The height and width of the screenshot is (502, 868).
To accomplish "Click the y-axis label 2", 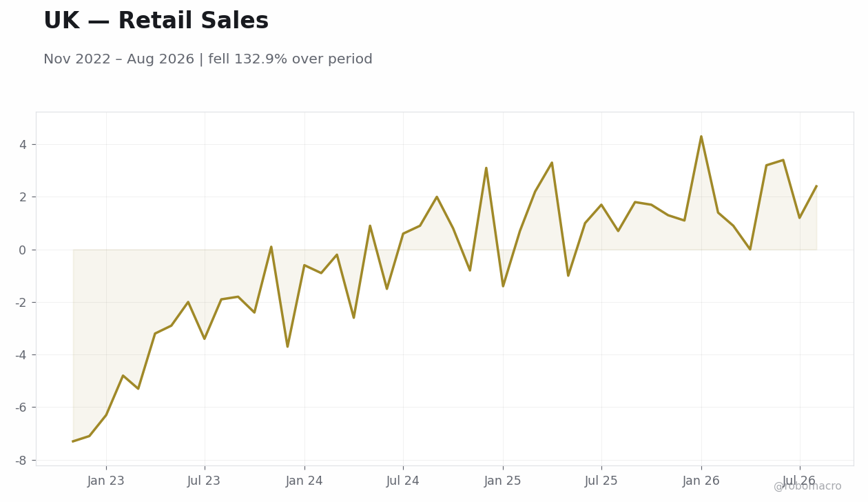I will [x=23, y=197].
